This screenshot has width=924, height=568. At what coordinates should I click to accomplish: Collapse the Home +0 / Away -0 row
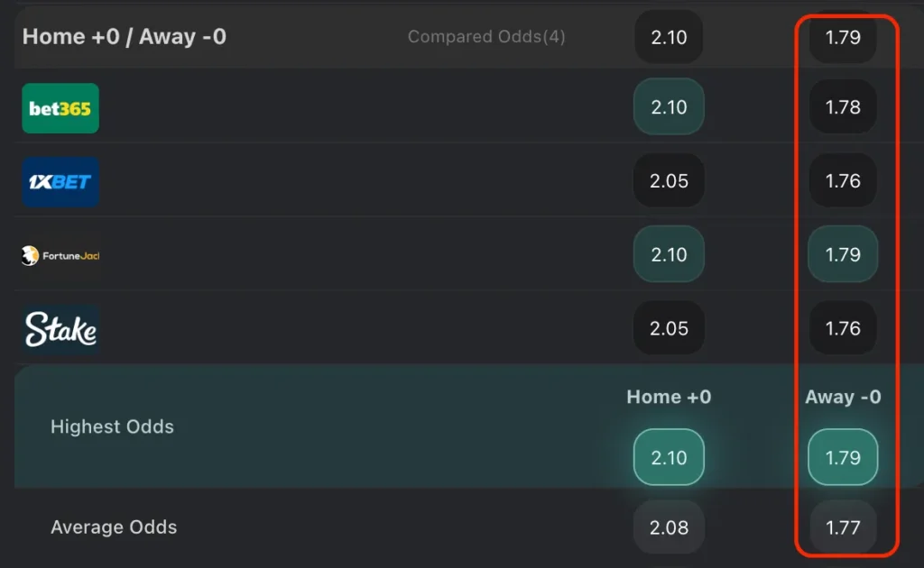pos(125,37)
